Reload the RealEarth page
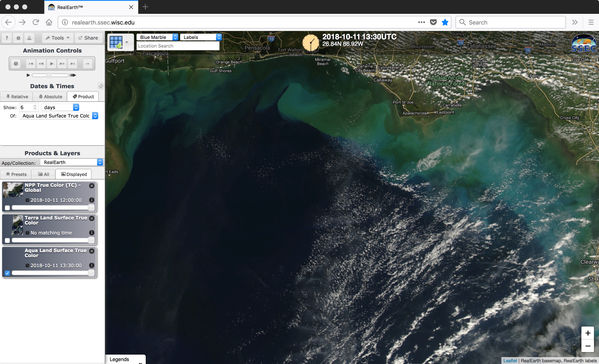 coord(36,22)
